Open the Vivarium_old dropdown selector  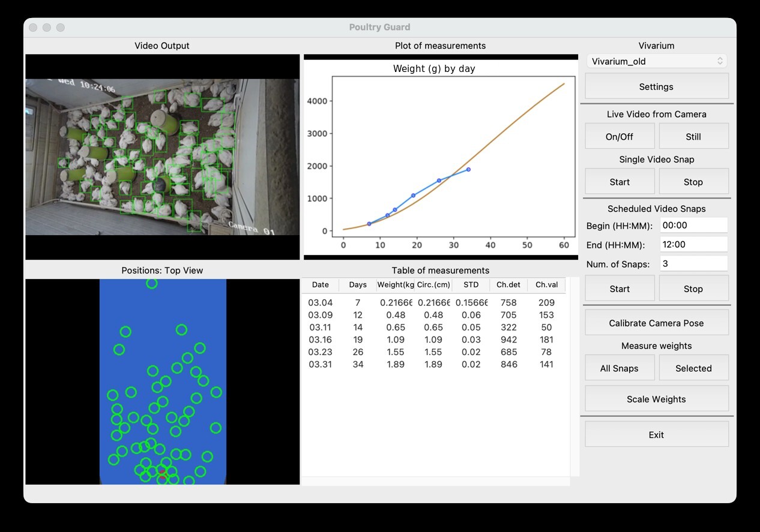656,61
